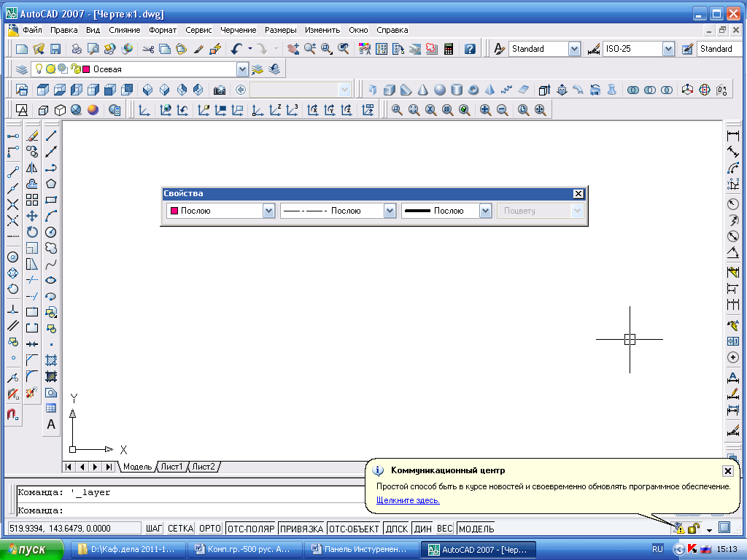Click the coordinates readout 519.9394
The height and width of the screenshot is (560, 747).
[75, 528]
